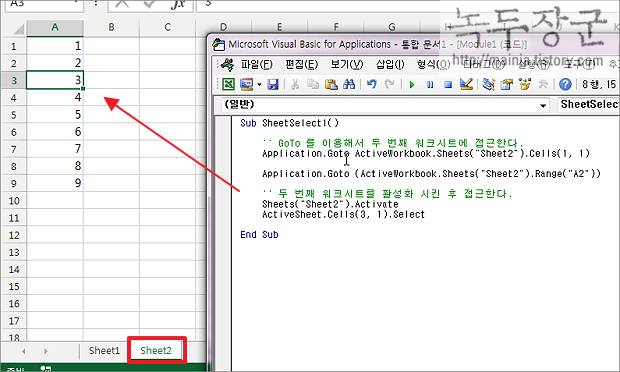Open the 삽입(I) menu in VBA editor
The width and height of the screenshot is (620, 372).
click(390, 64)
